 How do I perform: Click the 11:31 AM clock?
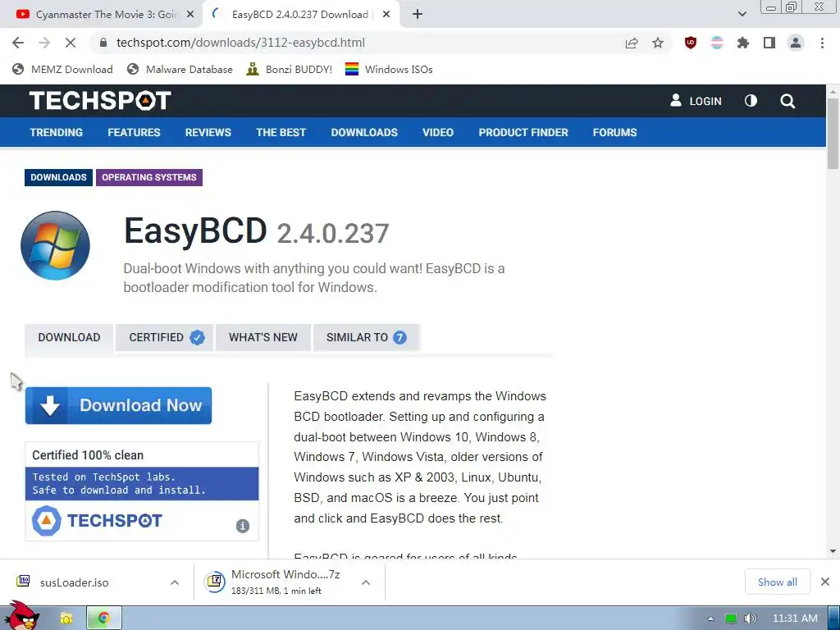[795, 619]
